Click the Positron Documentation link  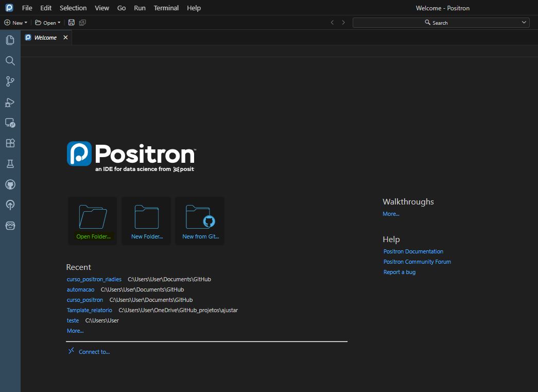pyautogui.click(x=413, y=251)
